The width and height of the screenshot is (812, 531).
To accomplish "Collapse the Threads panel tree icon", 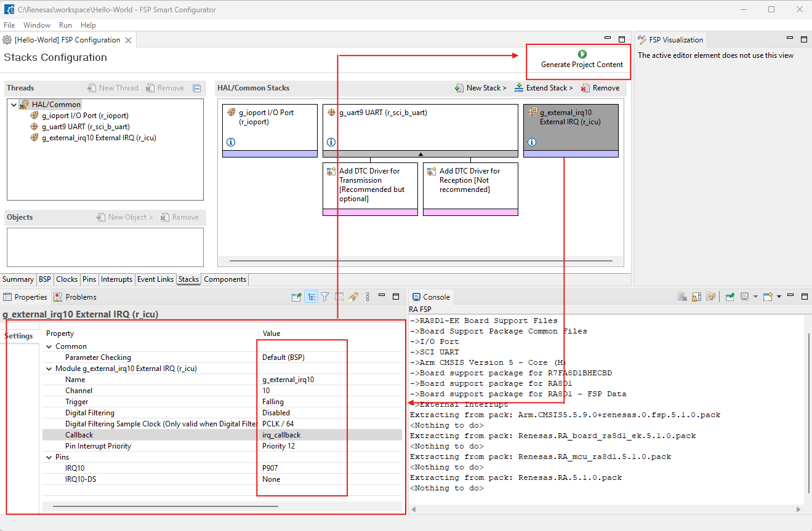I will (197, 88).
